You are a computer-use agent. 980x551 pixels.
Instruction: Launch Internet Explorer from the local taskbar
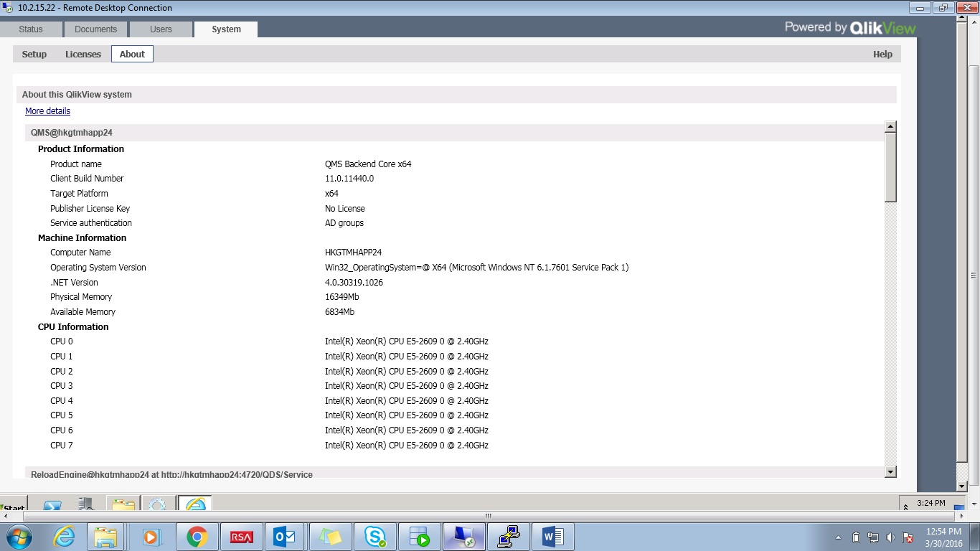[x=65, y=537]
